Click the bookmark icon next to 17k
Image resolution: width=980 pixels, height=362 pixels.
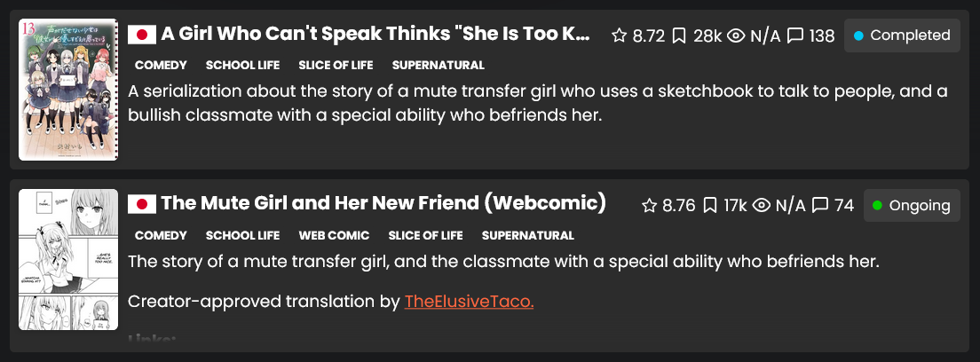click(709, 205)
